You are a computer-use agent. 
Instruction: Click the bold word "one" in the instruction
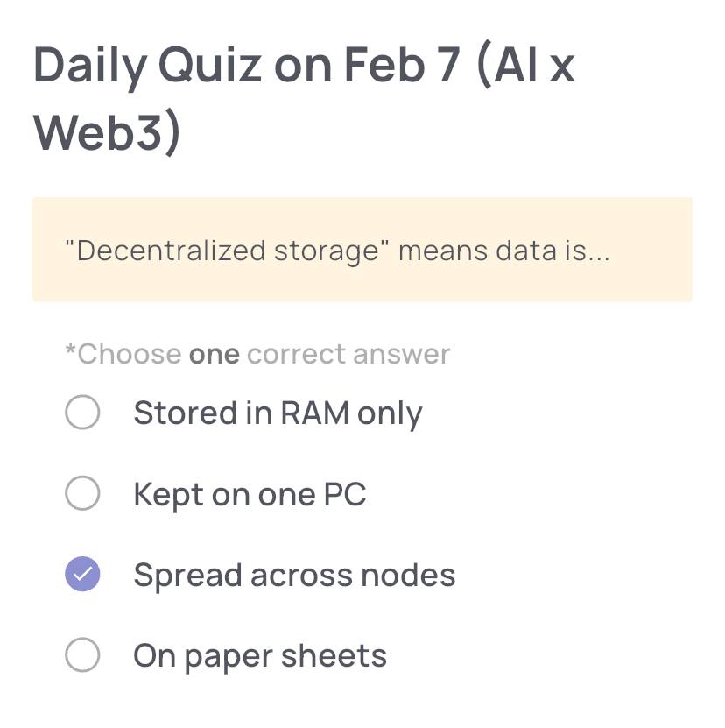click(214, 354)
